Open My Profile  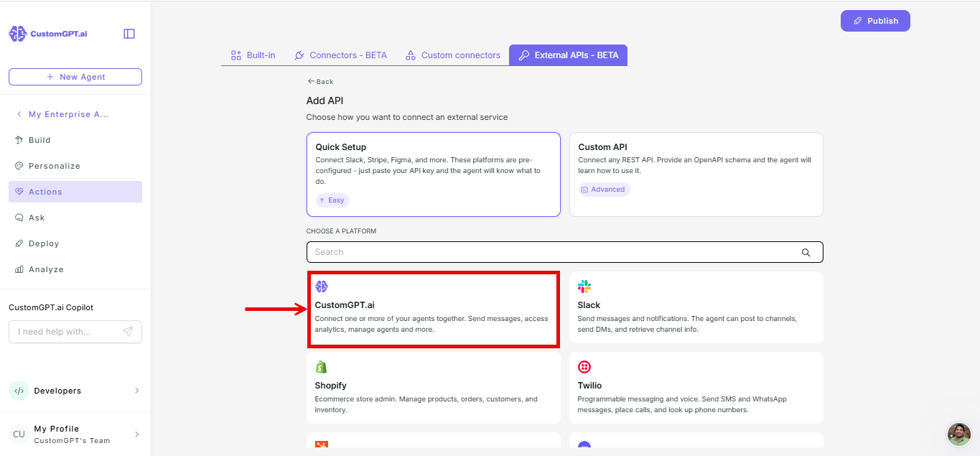click(x=75, y=434)
